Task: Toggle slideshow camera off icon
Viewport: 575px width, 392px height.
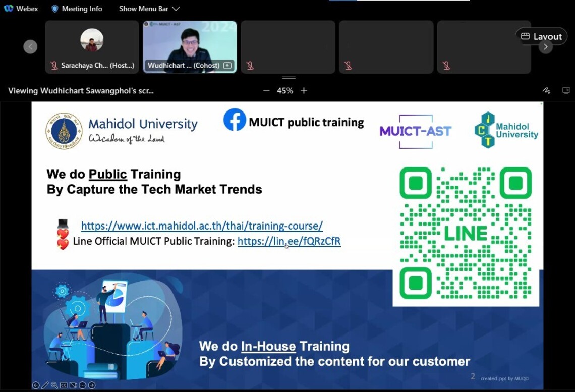Action: 73,385
